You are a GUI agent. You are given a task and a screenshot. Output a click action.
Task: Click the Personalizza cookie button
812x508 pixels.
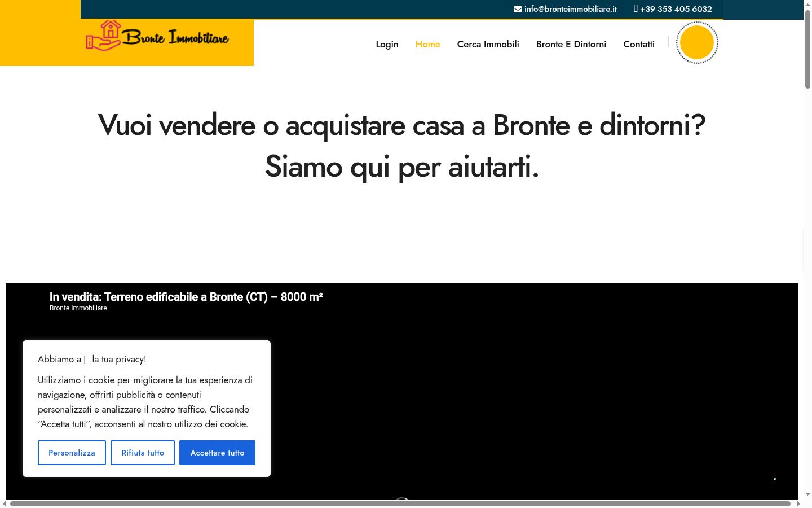(72, 453)
